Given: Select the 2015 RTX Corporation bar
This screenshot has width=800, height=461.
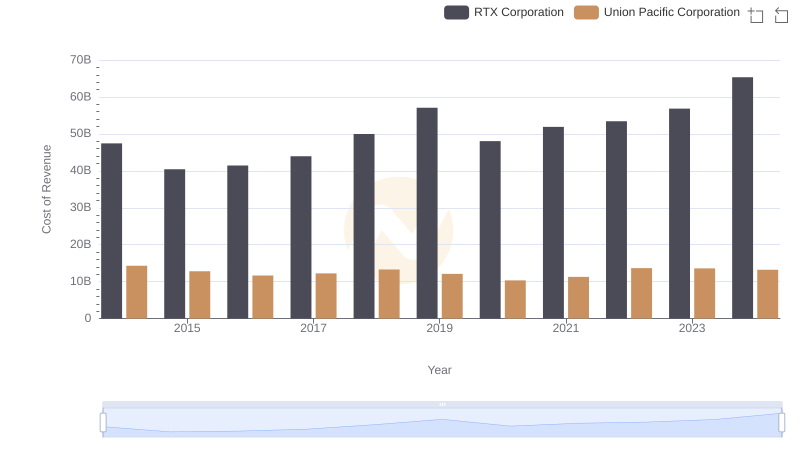Looking at the screenshot, I should point(174,244).
